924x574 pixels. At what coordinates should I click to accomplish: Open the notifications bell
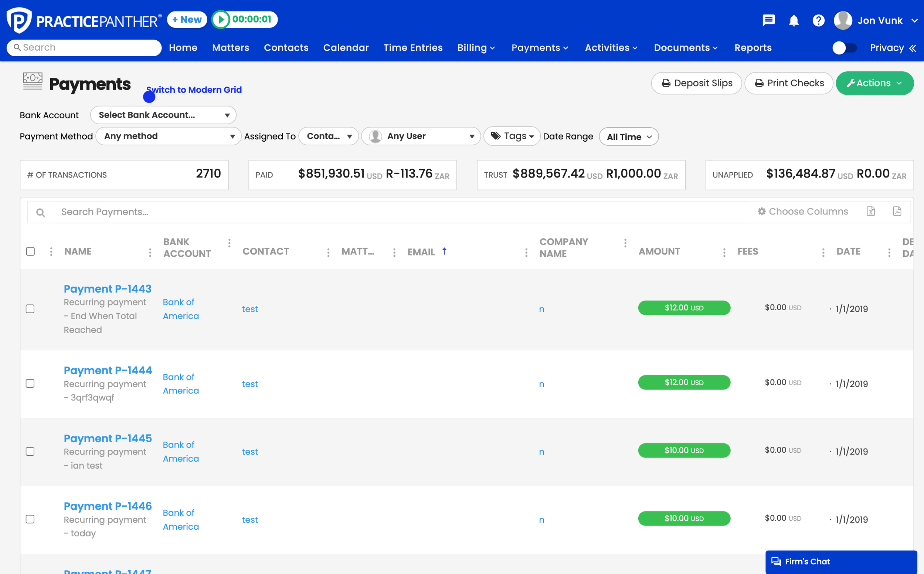click(794, 21)
